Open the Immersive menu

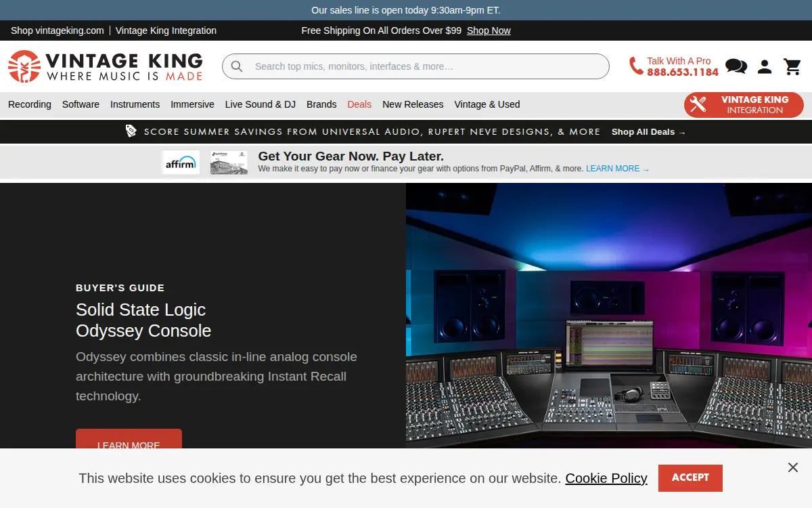point(192,104)
